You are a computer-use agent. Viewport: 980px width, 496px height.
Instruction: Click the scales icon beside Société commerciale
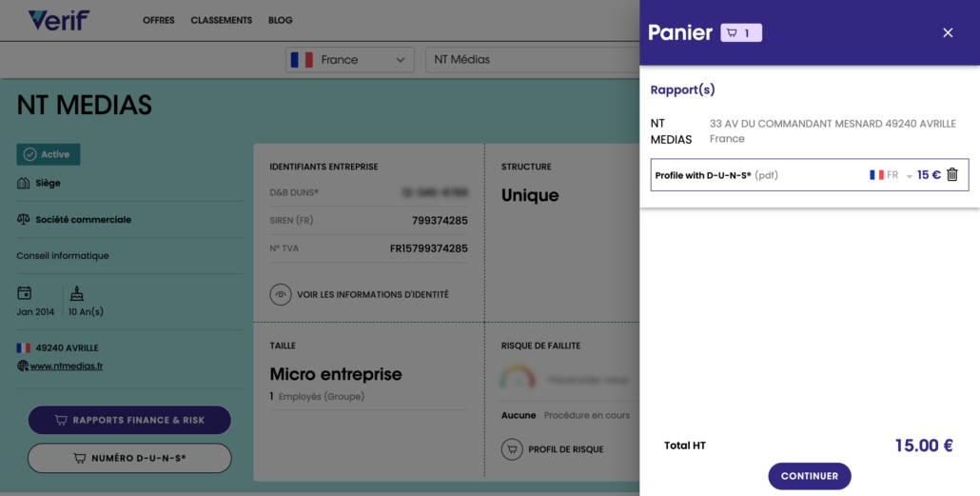click(x=23, y=220)
